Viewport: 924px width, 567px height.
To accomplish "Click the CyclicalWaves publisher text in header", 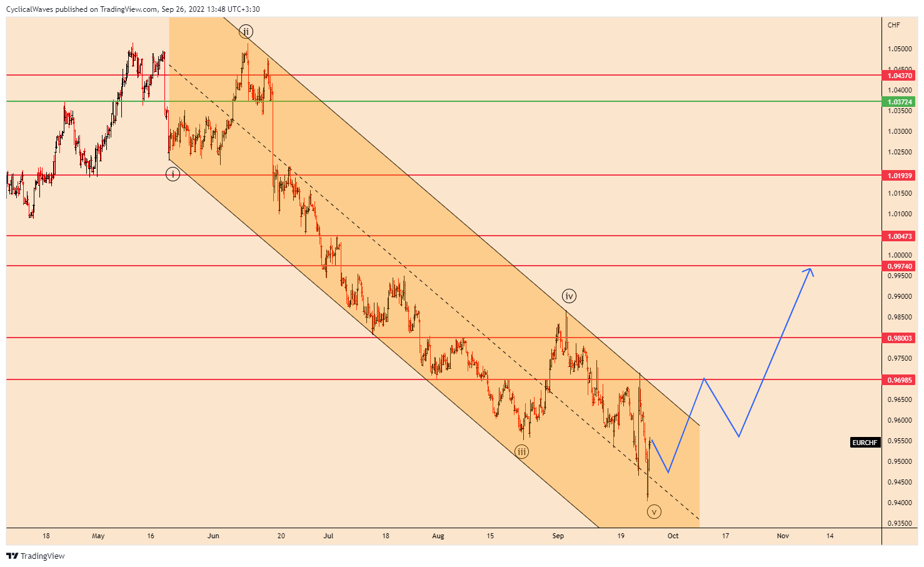I will click(29, 9).
